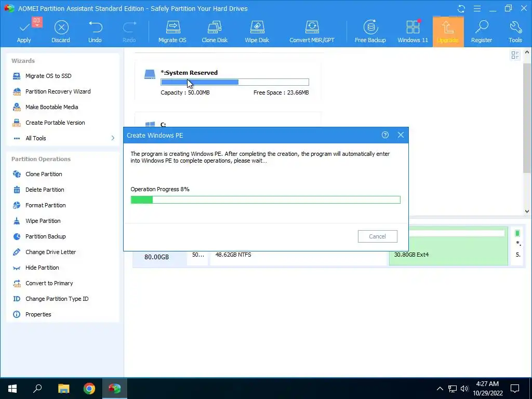Select Clone Partition operation
Image resolution: width=532 pixels, height=399 pixels.
tap(37, 174)
